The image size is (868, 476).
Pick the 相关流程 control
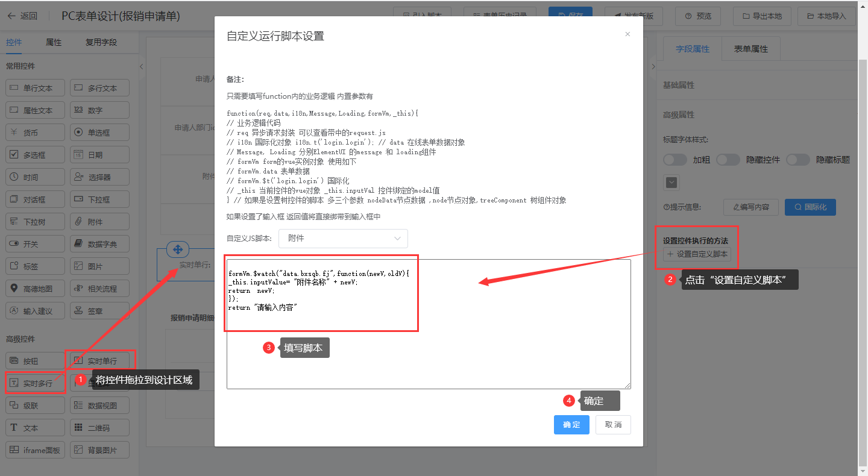pyautogui.click(x=99, y=289)
